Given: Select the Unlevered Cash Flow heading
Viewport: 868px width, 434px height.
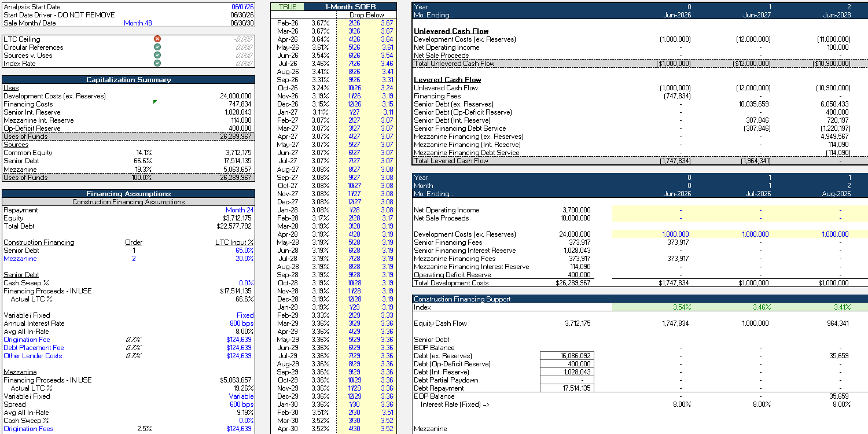Looking at the screenshot, I should [x=451, y=31].
